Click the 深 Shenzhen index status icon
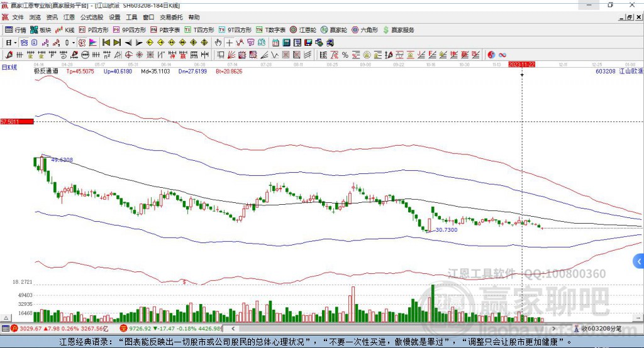 coord(124,329)
